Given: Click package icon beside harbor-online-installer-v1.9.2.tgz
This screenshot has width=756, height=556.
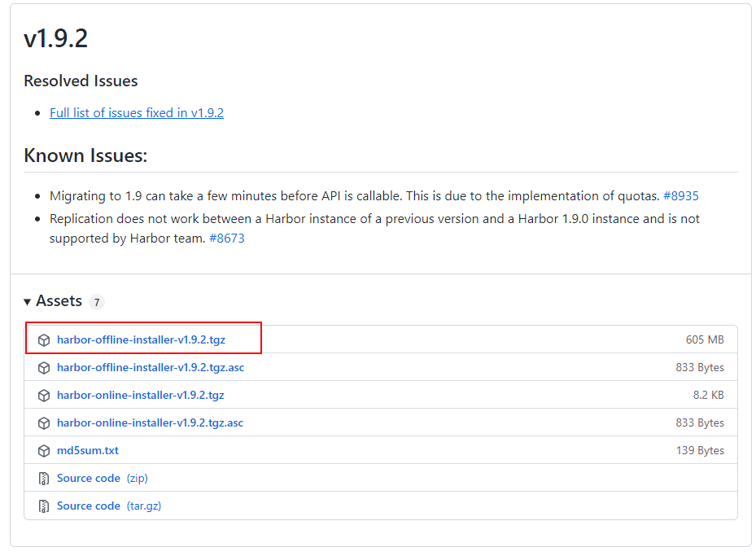Looking at the screenshot, I should (x=44, y=396).
